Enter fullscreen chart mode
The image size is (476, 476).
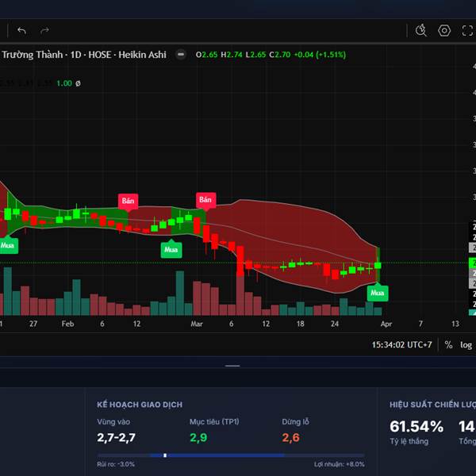click(467, 31)
